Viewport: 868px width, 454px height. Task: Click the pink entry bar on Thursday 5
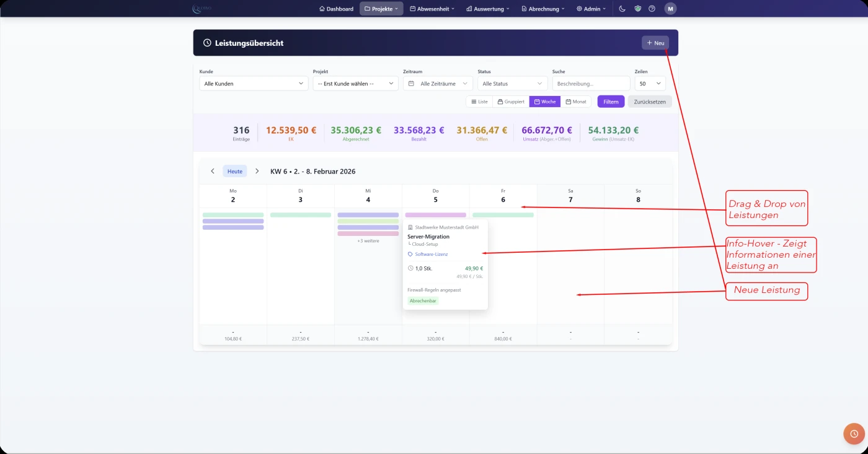(x=435, y=215)
